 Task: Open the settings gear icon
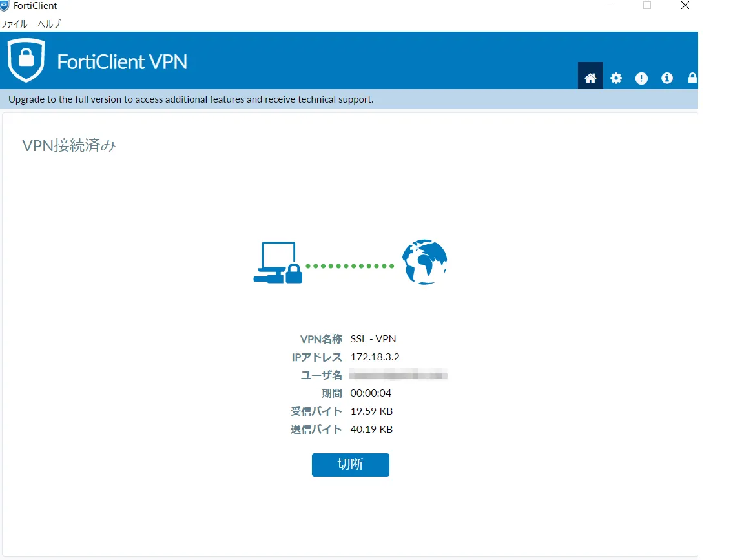tap(616, 78)
